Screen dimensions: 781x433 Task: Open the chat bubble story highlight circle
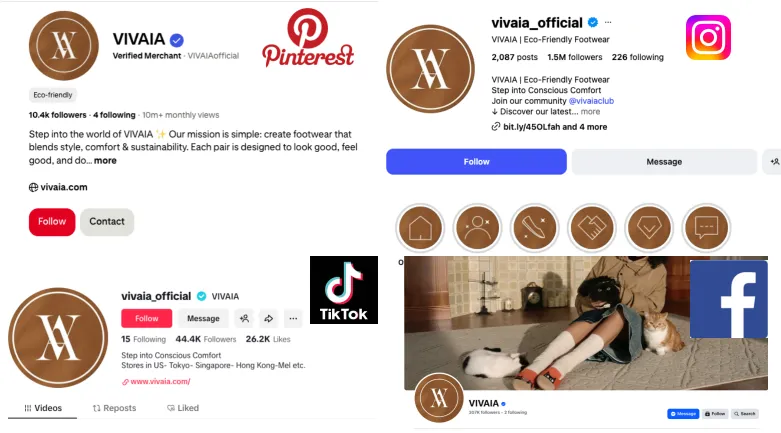[x=706, y=228]
